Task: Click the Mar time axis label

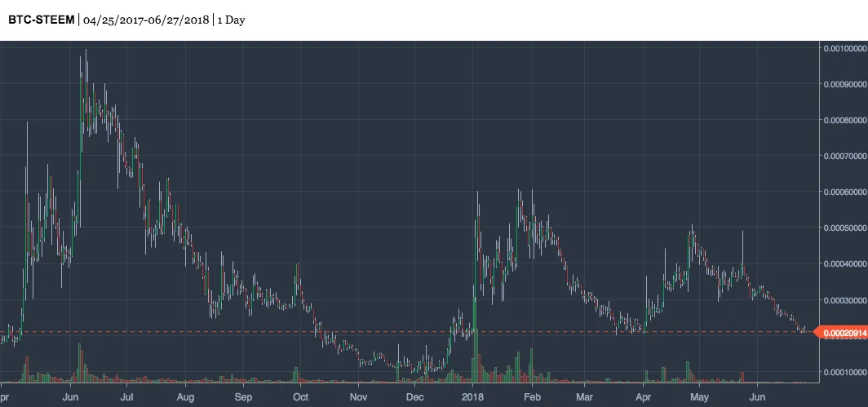Action: point(584,397)
